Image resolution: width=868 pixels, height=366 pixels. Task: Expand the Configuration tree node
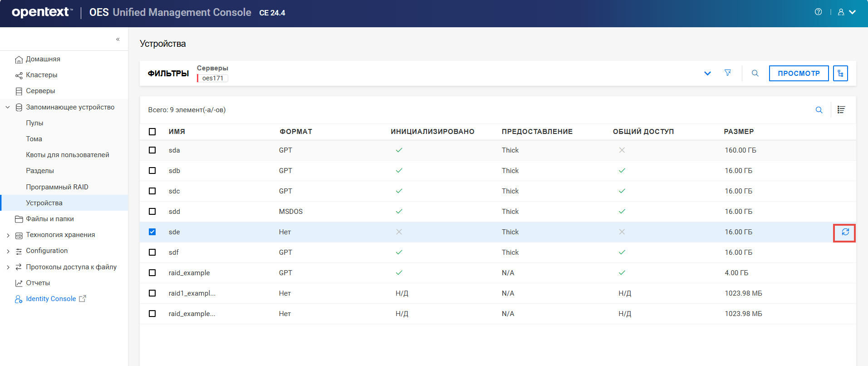coord(8,251)
